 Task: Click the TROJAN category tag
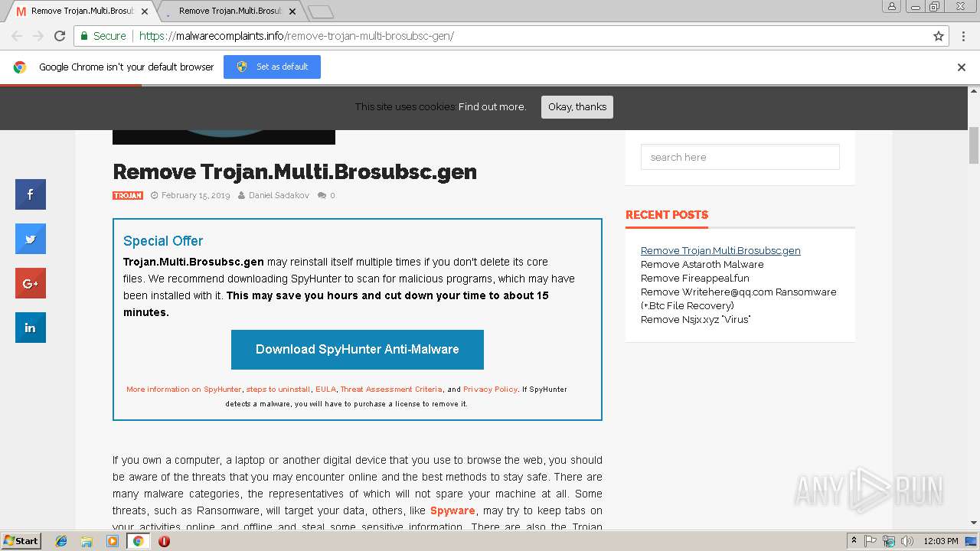click(x=128, y=195)
